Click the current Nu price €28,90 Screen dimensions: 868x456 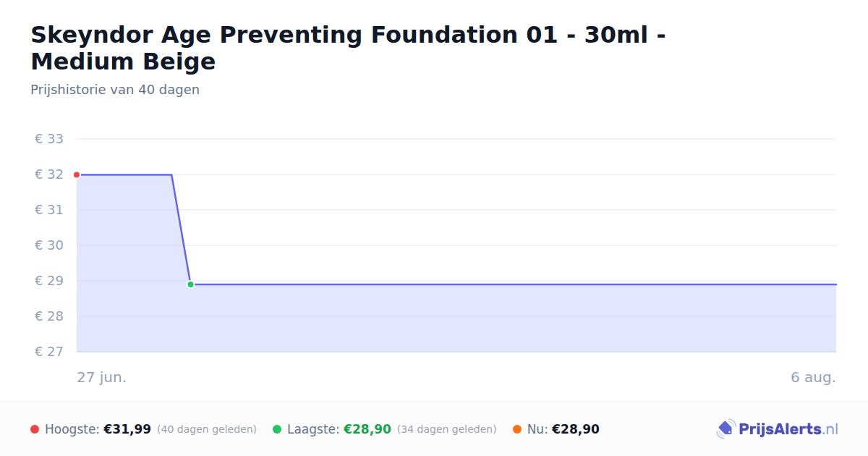coord(576,429)
